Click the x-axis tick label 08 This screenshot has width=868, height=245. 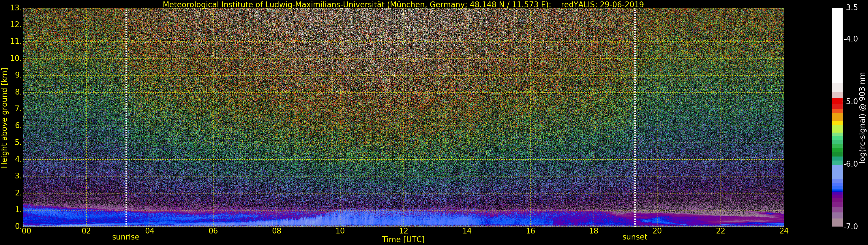pos(277,231)
